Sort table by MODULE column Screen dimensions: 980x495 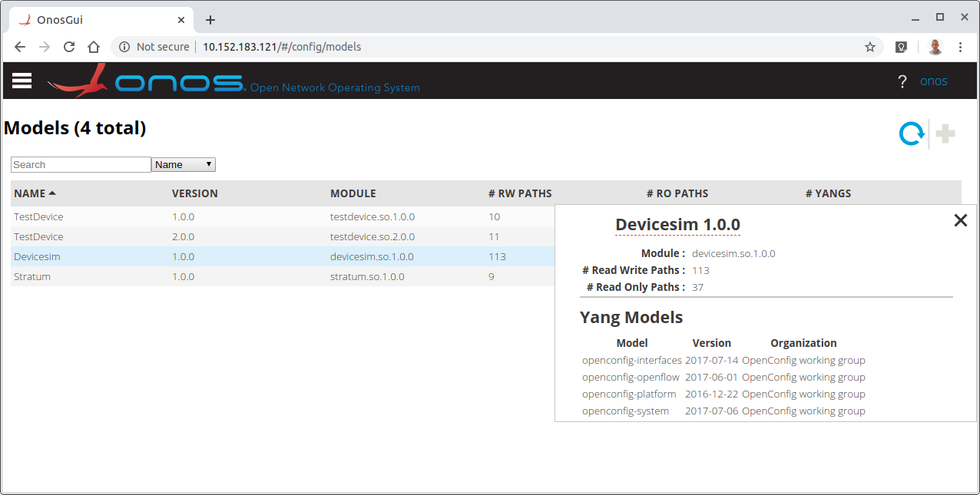coord(353,193)
